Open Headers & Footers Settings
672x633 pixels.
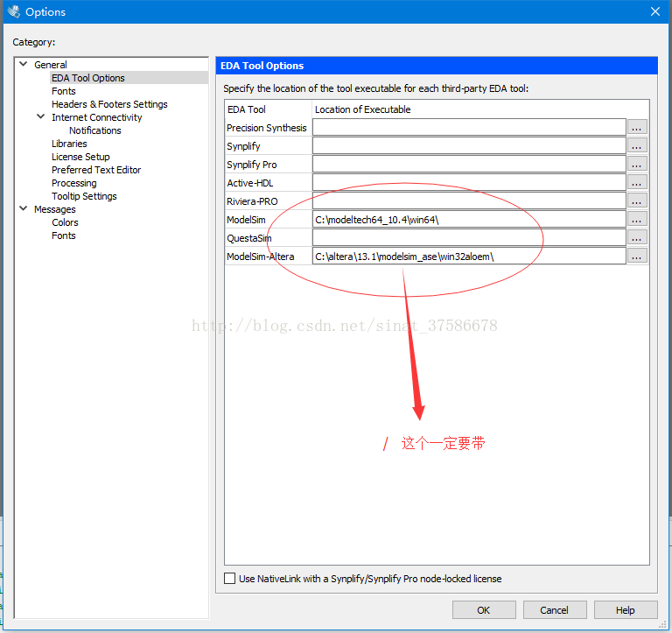pyautogui.click(x=109, y=104)
